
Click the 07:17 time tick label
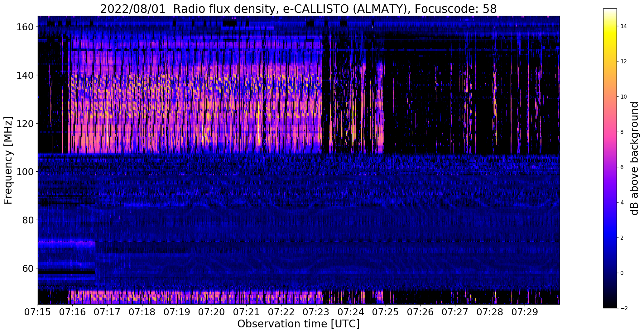(107, 312)
